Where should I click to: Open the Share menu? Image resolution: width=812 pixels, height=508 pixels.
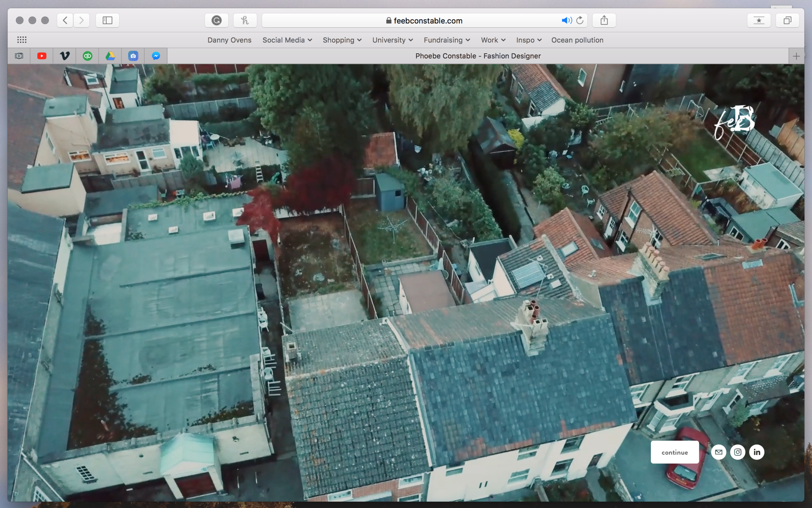pyautogui.click(x=604, y=20)
